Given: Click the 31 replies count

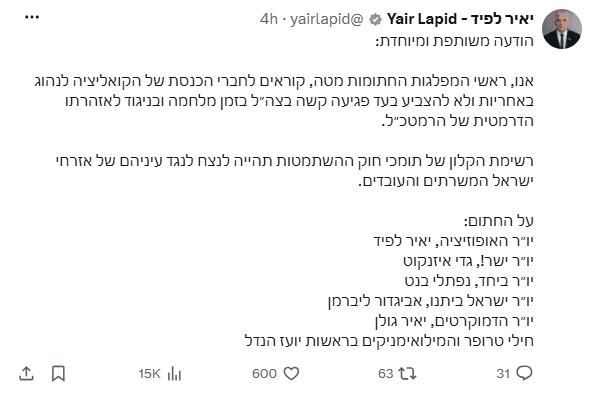Looking at the screenshot, I should pos(503,374).
